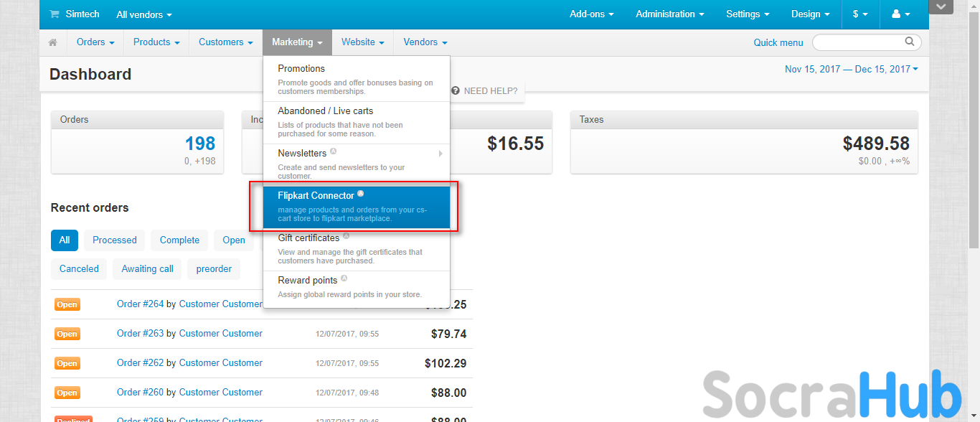The width and height of the screenshot is (980, 422).
Task: Click into the search input field
Action: point(867,42)
